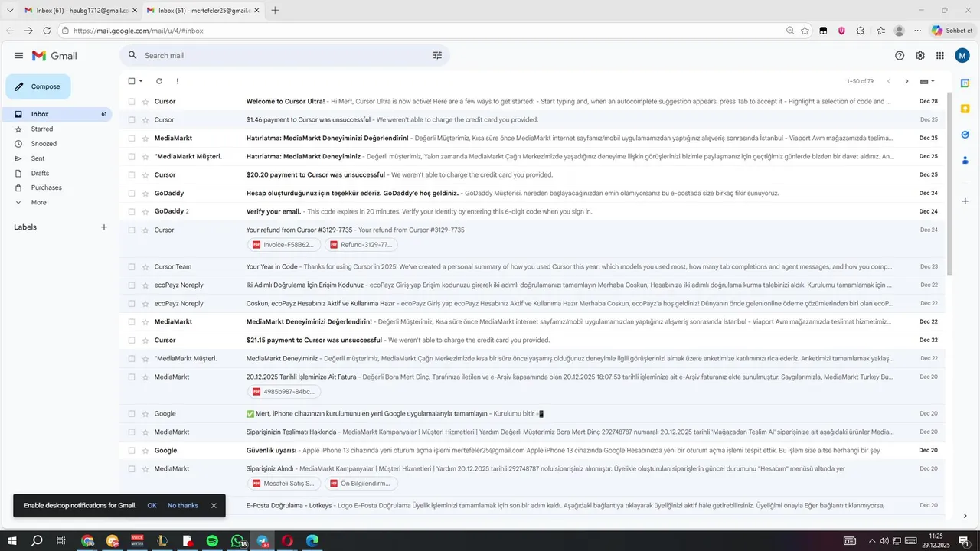The height and width of the screenshot is (551, 980).
Task: Open the more options three-dot menu
Action: point(178,81)
